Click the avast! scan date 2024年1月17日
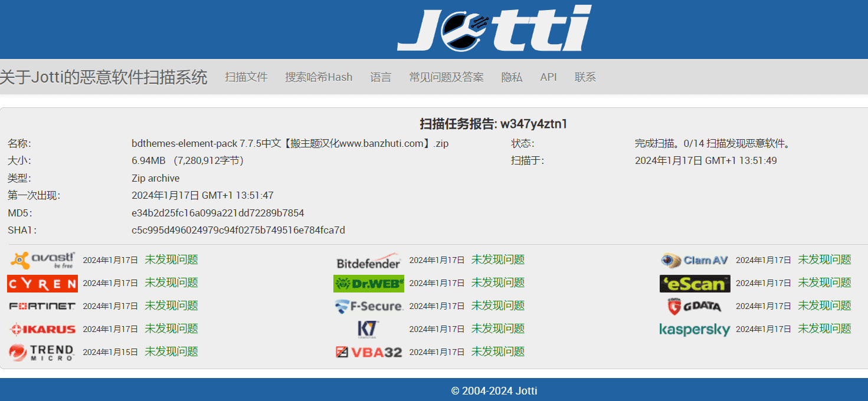This screenshot has height=401, width=868. click(x=110, y=260)
